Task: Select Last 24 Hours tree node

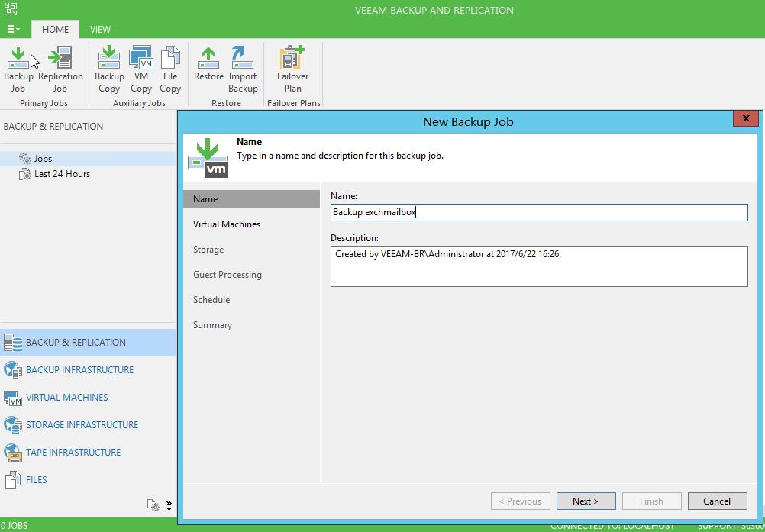Action: [x=54, y=174]
